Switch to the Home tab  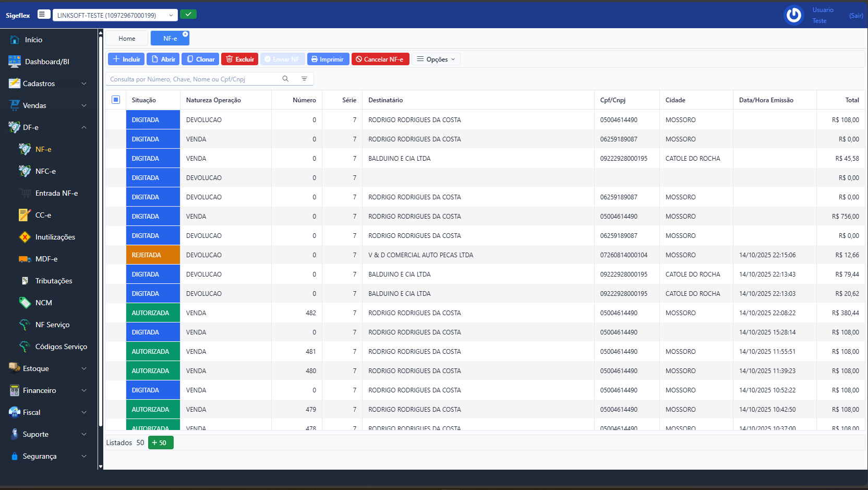point(127,38)
